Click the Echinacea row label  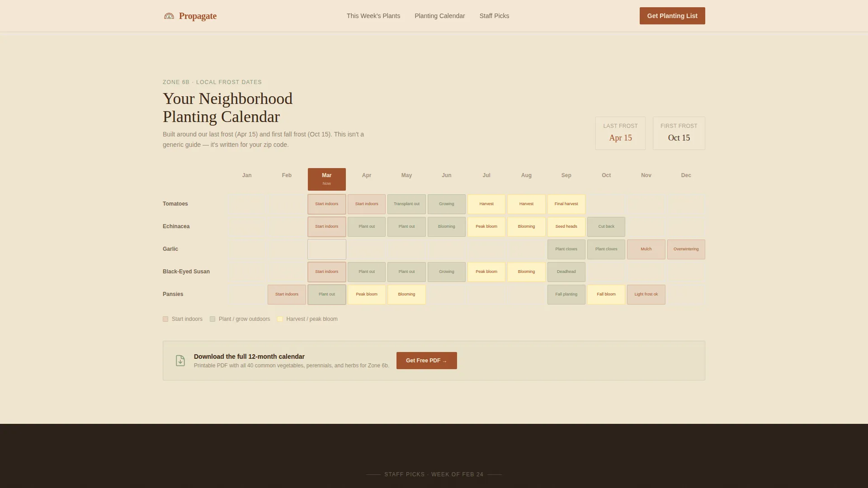point(176,226)
